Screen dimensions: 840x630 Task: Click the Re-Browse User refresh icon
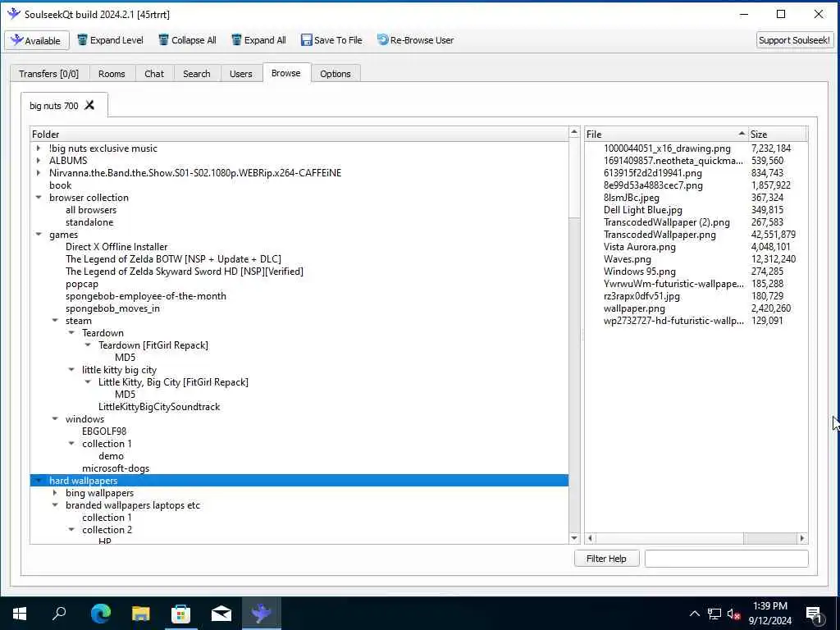point(382,39)
